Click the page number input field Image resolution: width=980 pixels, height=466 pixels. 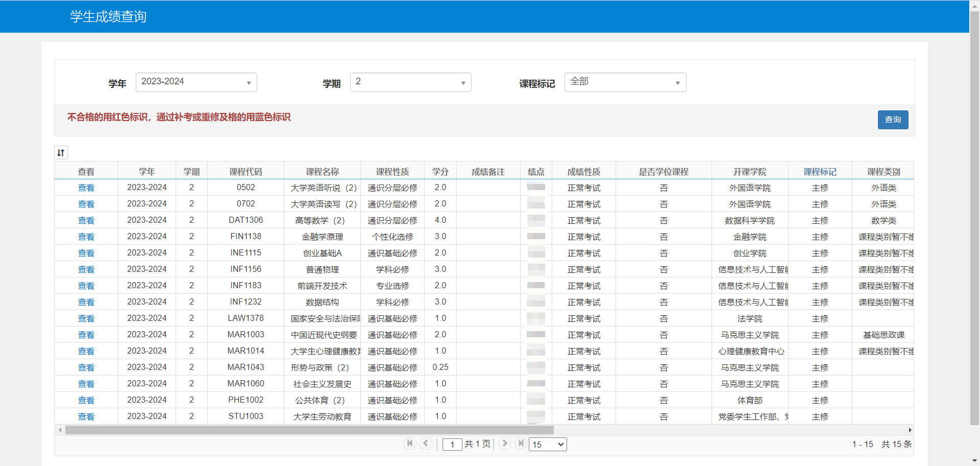[452, 445]
